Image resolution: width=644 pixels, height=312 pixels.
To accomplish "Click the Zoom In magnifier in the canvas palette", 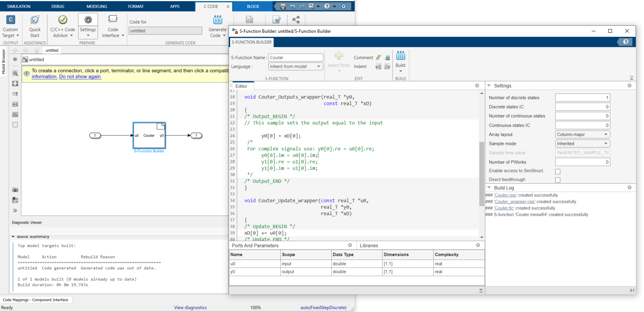I will point(15,73).
